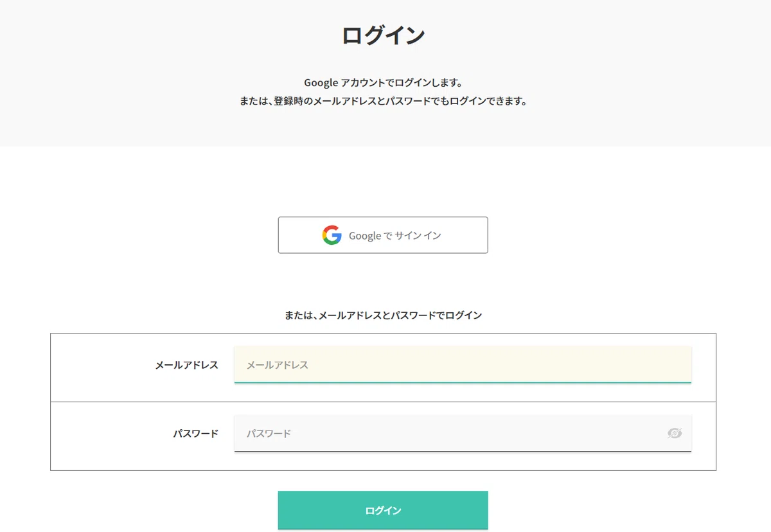
Task: Click the Google で サイン イン label text
Action: (395, 236)
